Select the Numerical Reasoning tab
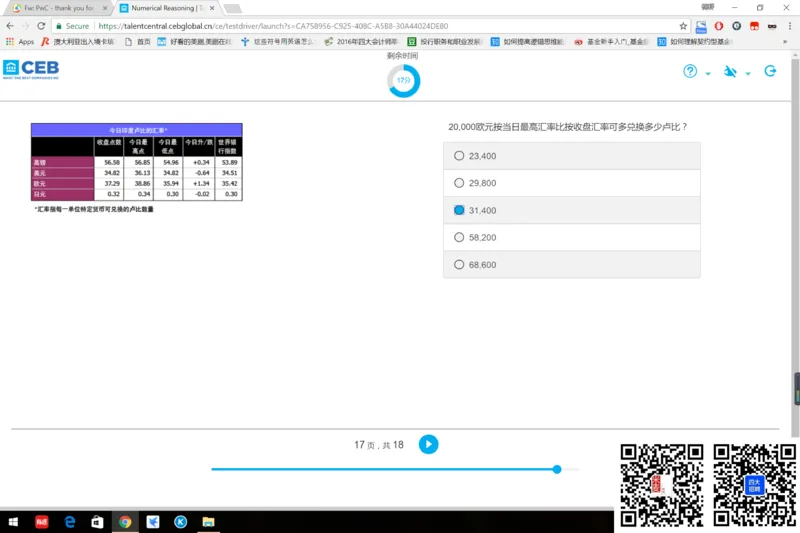The image size is (800, 533). click(166, 8)
